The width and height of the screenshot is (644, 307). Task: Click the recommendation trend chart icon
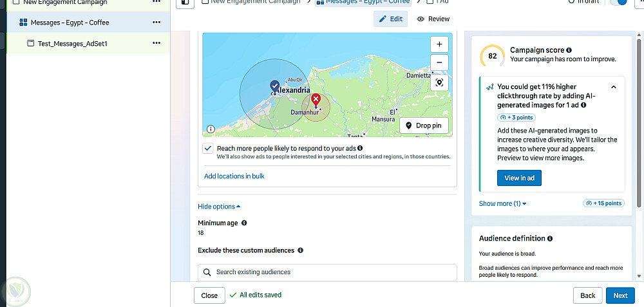(x=489, y=87)
